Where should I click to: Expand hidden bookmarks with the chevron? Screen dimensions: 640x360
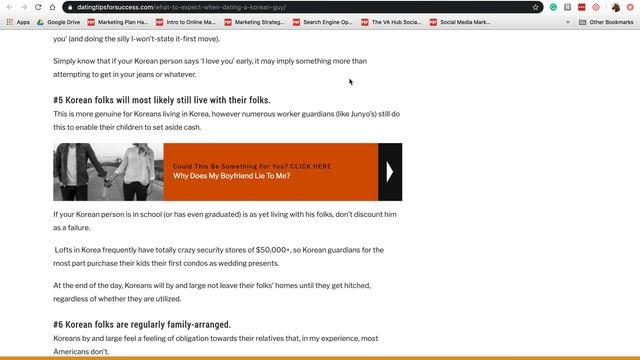(568, 22)
